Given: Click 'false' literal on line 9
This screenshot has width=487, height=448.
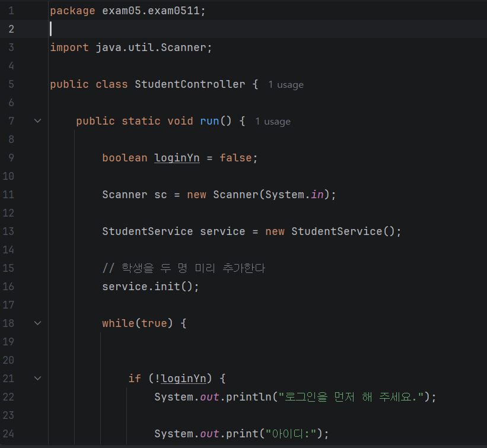Looking at the screenshot, I should pos(235,158).
